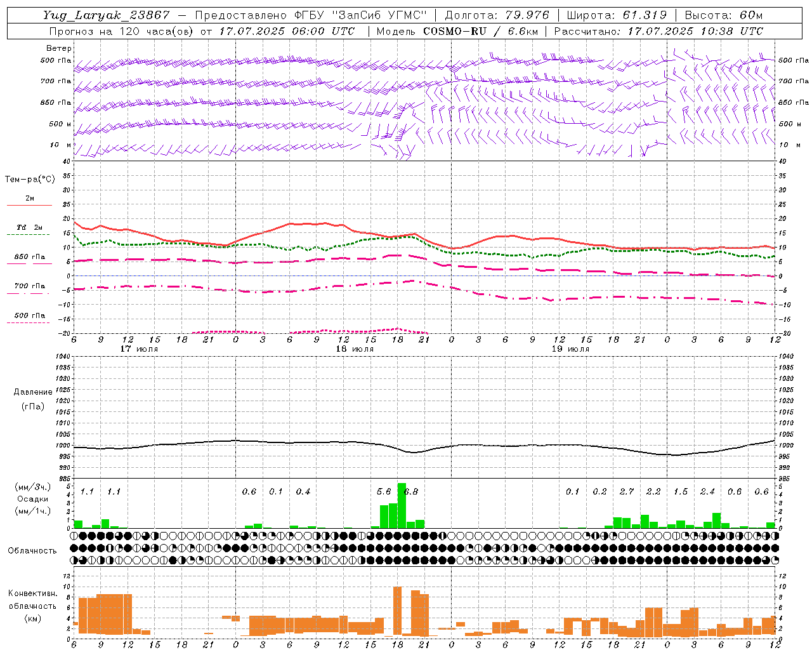Select the 3-hour precipitation total 6.8

coord(411,491)
